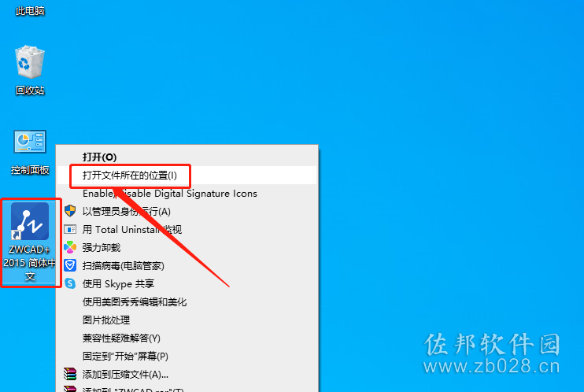Select the 此电脑 desktop label

coord(30,11)
